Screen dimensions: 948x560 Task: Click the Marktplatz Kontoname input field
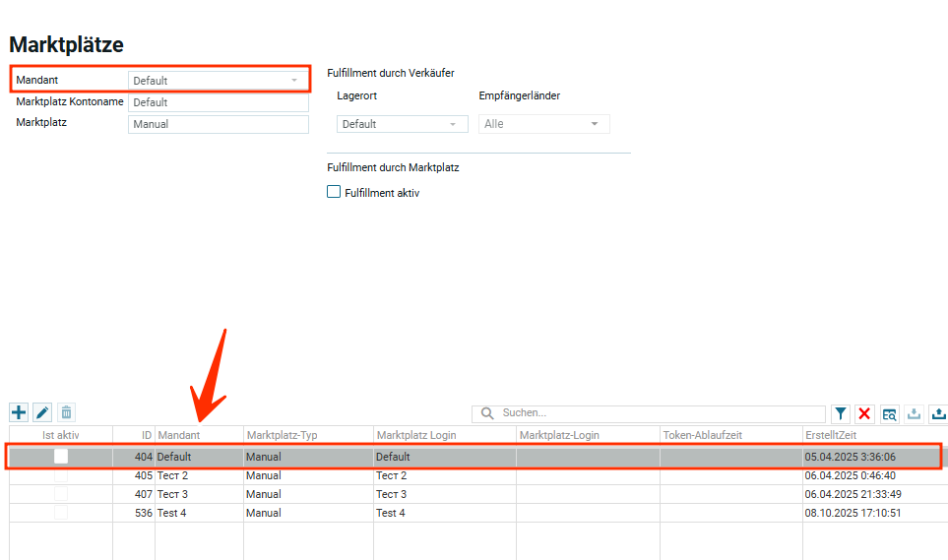(x=218, y=102)
